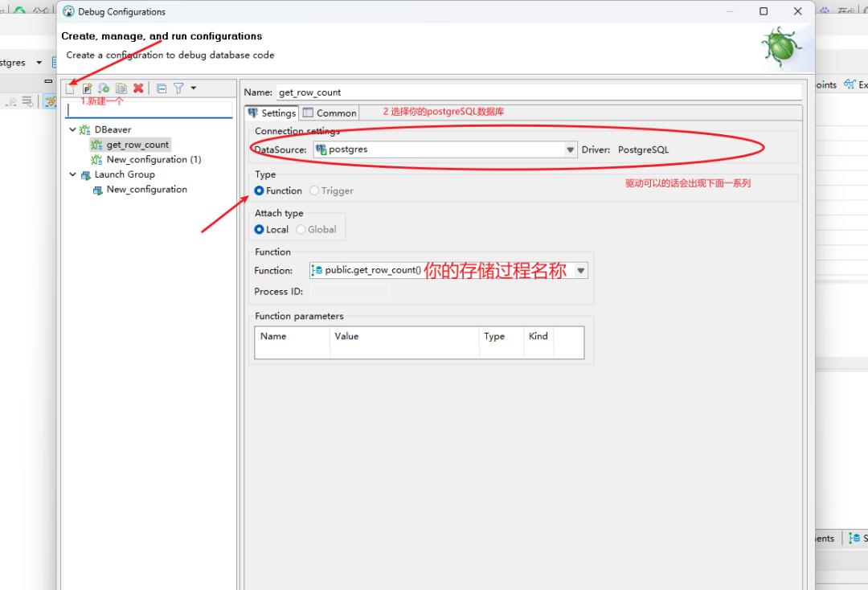Select the get_row_count configuration
The image size is (868, 590).
click(x=137, y=144)
